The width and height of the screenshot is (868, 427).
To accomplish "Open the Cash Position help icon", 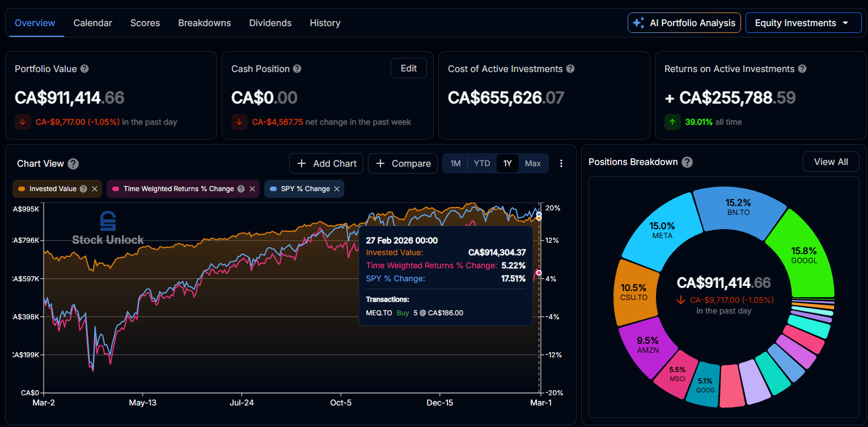I will pos(297,69).
